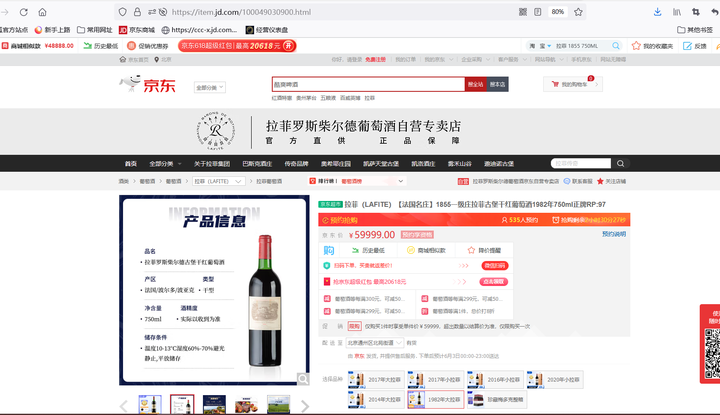Image resolution: width=720 pixels, height=415 pixels.
Task: Click 商城相似款 below the product price
Action: 426,250
